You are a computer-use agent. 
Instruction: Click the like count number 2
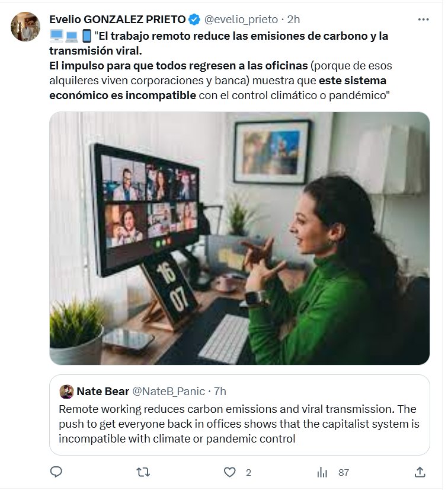[x=248, y=473]
